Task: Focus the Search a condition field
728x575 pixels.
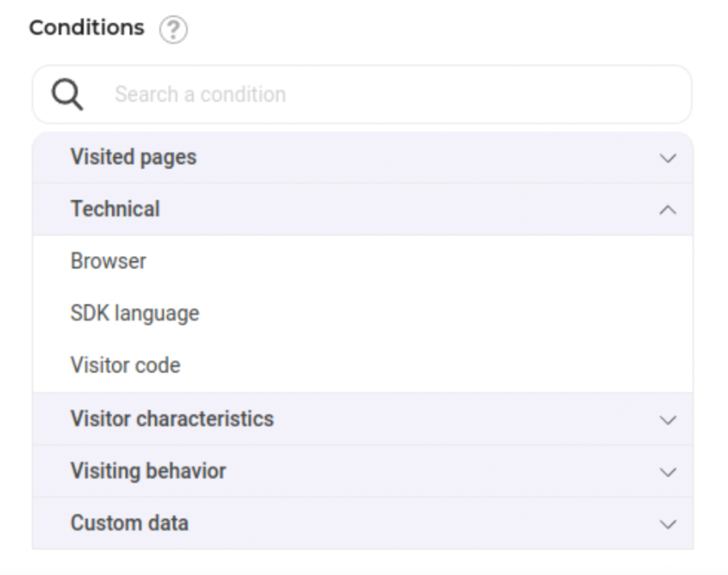Action: point(362,94)
